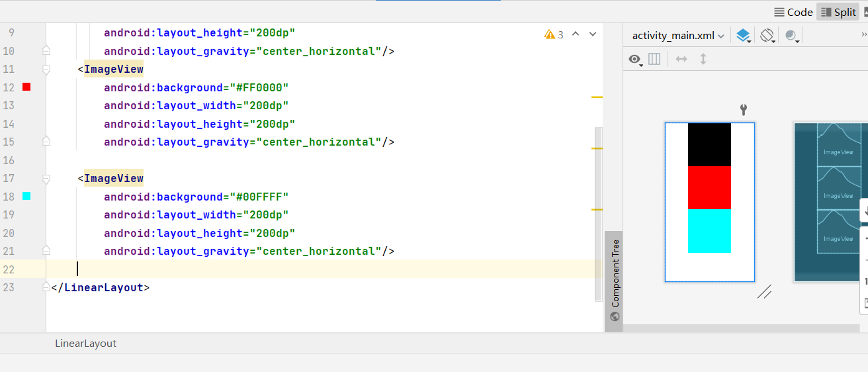Click the fold marker on line 10

46,50
